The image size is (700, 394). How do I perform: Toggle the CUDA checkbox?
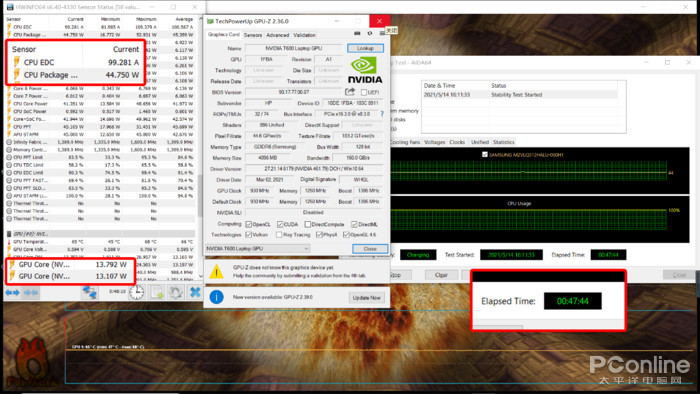point(280,224)
